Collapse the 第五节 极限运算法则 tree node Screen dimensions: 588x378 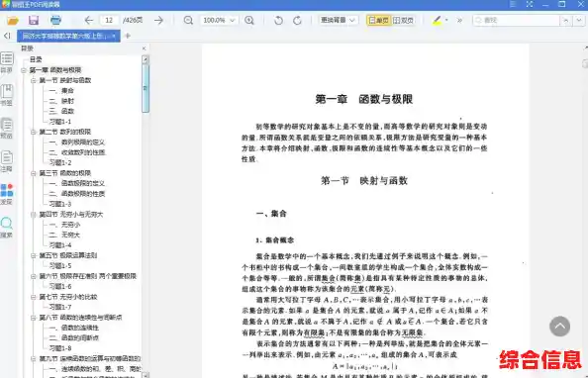pos(34,255)
